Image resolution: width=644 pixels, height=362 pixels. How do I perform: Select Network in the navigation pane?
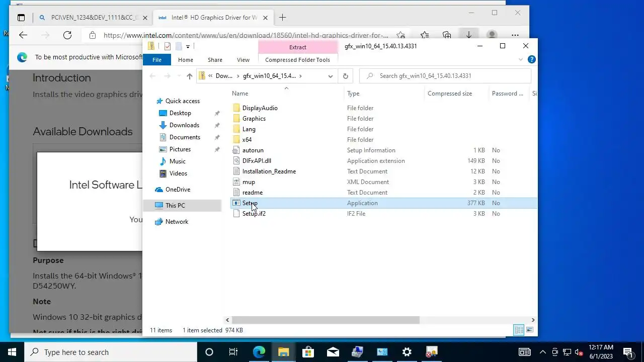[x=177, y=222]
